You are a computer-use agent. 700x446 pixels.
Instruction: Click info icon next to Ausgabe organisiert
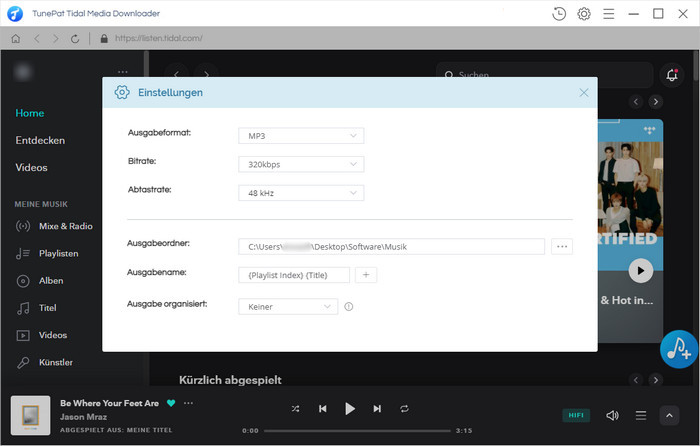pos(349,307)
